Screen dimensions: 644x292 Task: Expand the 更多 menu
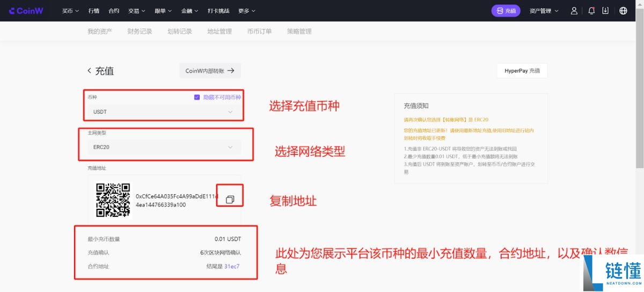coord(247,11)
